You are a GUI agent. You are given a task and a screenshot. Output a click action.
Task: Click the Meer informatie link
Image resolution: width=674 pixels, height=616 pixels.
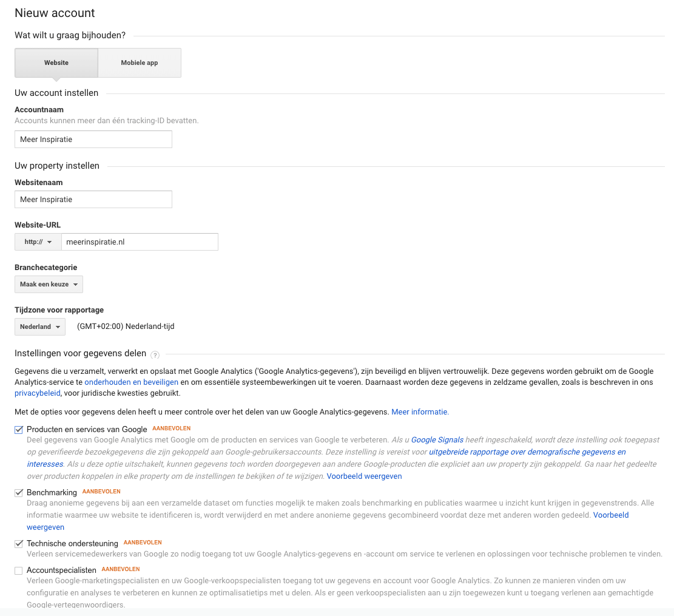pos(420,411)
